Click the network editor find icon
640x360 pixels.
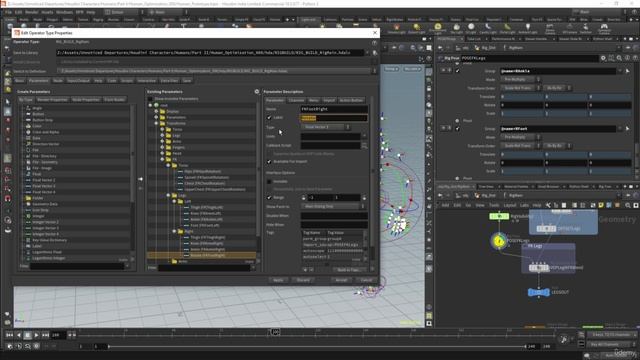(x=627, y=205)
